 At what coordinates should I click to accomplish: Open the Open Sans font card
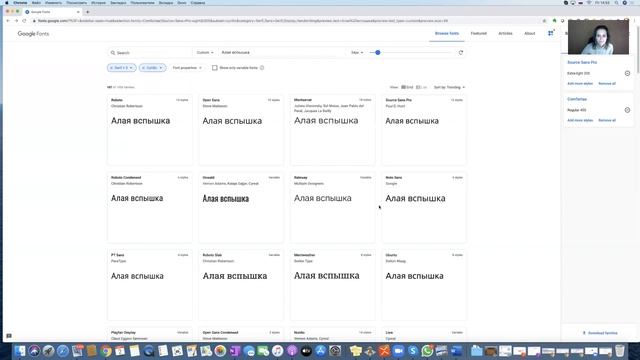[x=241, y=130]
